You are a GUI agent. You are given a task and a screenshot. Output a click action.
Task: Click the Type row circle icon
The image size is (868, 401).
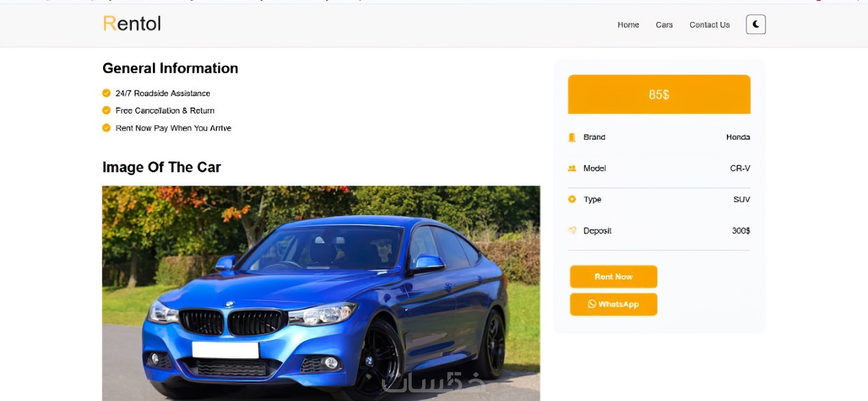(x=572, y=199)
